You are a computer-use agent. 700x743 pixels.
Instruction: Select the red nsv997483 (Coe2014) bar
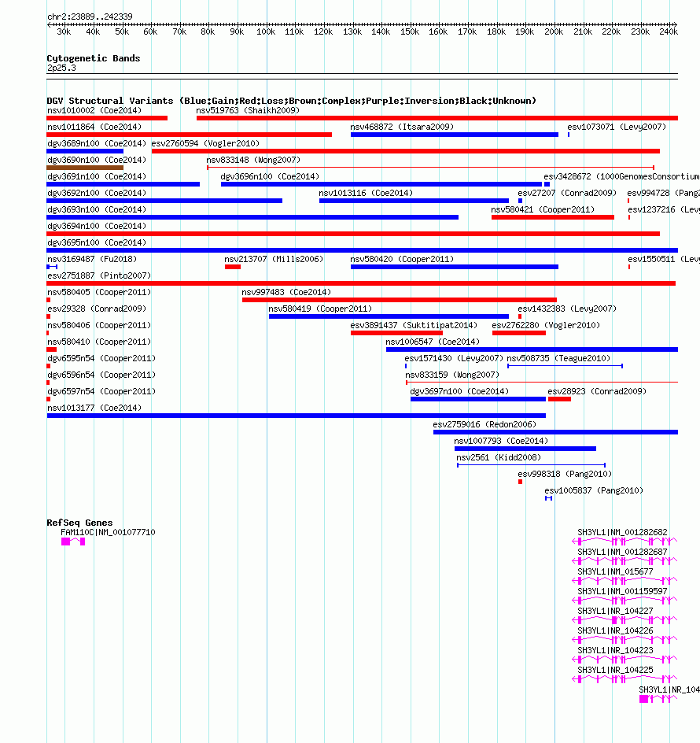tap(400, 300)
